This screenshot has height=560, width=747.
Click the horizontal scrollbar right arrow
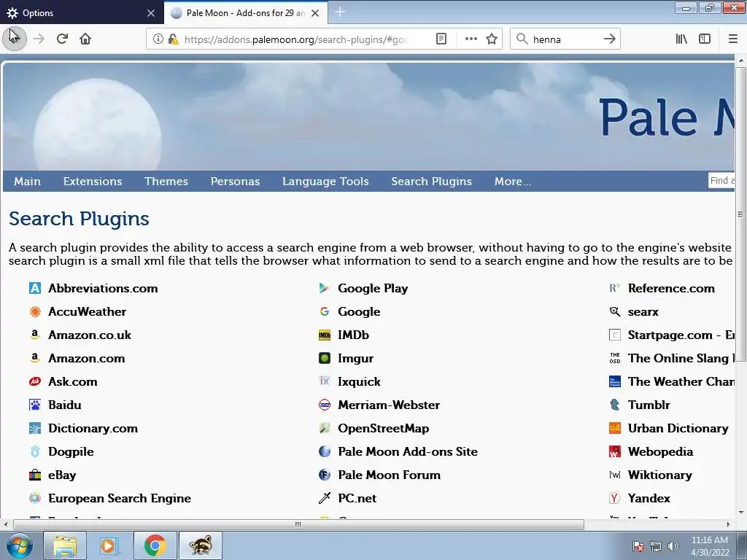point(728,524)
